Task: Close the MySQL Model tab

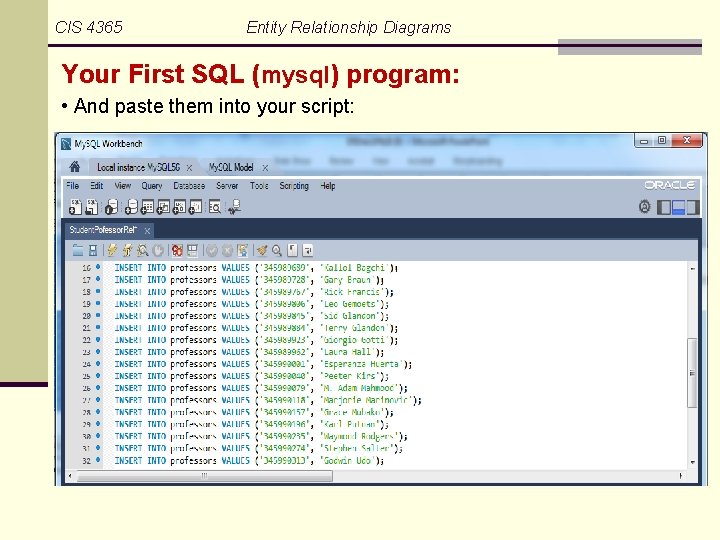Action: 265,169
